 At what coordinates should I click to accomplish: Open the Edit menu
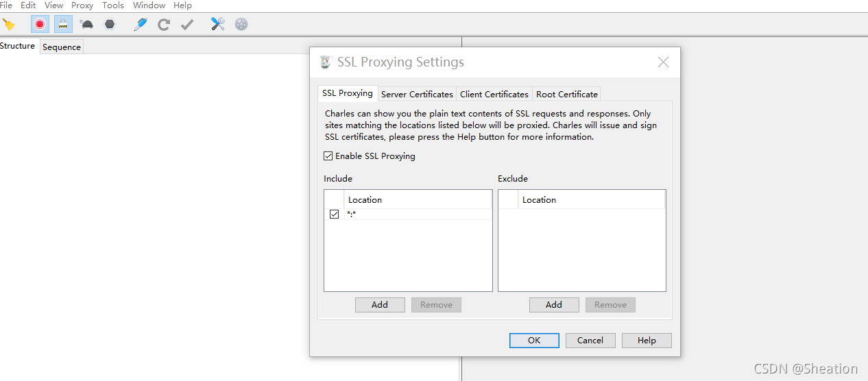pyautogui.click(x=28, y=5)
